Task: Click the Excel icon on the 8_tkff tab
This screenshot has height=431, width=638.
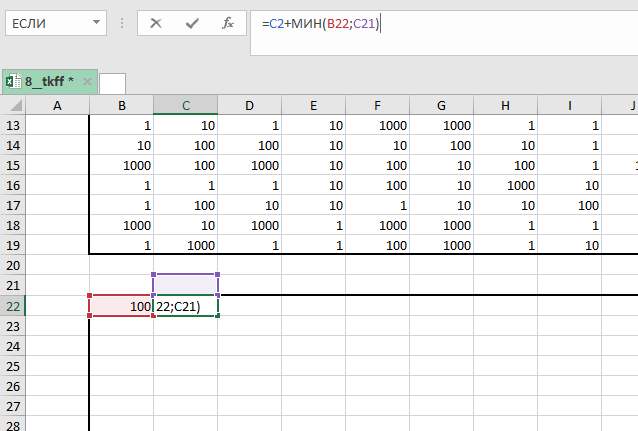Action: pyautogui.click(x=13, y=81)
